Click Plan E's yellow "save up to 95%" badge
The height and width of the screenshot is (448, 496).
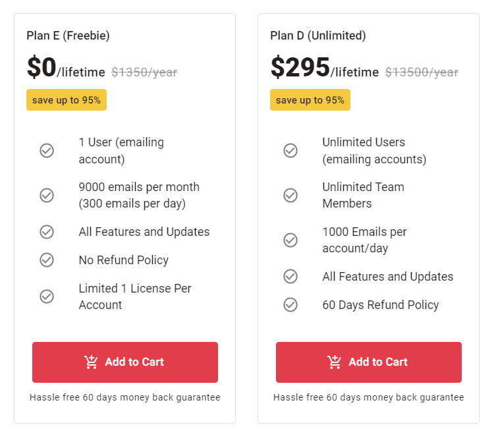pyautogui.click(x=67, y=100)
